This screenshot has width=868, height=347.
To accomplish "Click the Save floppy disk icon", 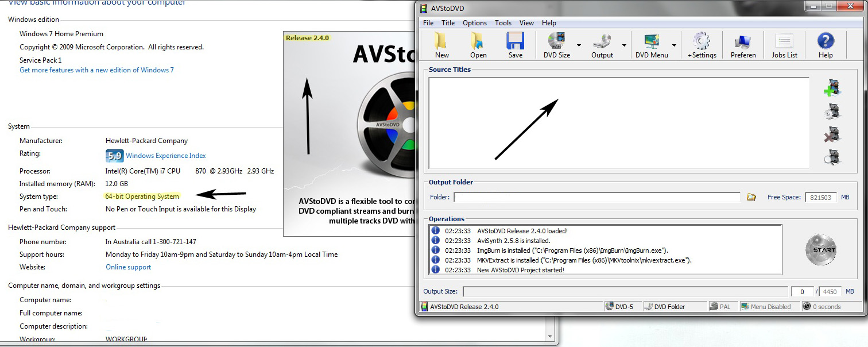I will tap(515, 41).
